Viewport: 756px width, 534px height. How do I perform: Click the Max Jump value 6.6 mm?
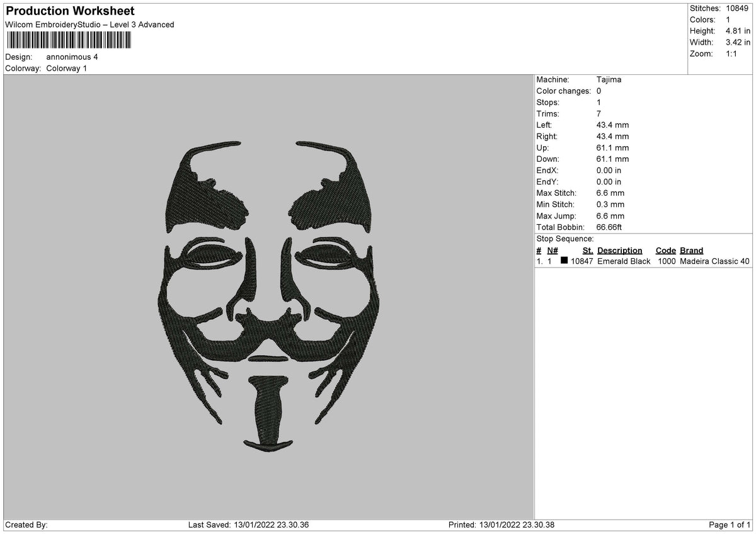[610, 215]
